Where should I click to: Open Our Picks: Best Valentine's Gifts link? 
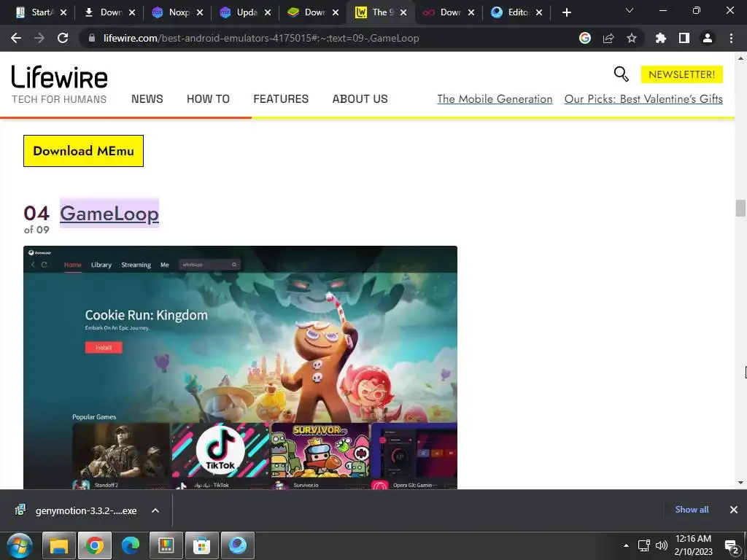(x=643, y=99)
